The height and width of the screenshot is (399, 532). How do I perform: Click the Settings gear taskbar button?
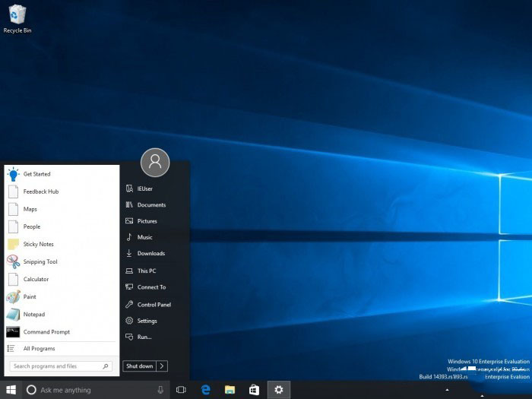point(279,390)
